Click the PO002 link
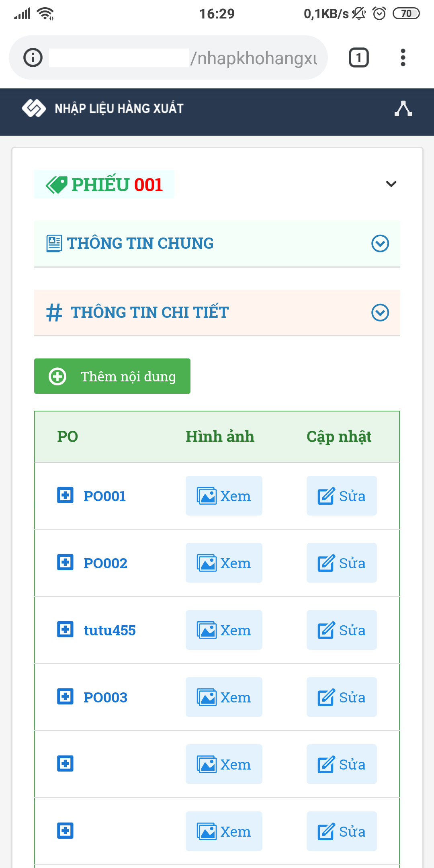Screen dimensions: 434x868 [105, 563]
